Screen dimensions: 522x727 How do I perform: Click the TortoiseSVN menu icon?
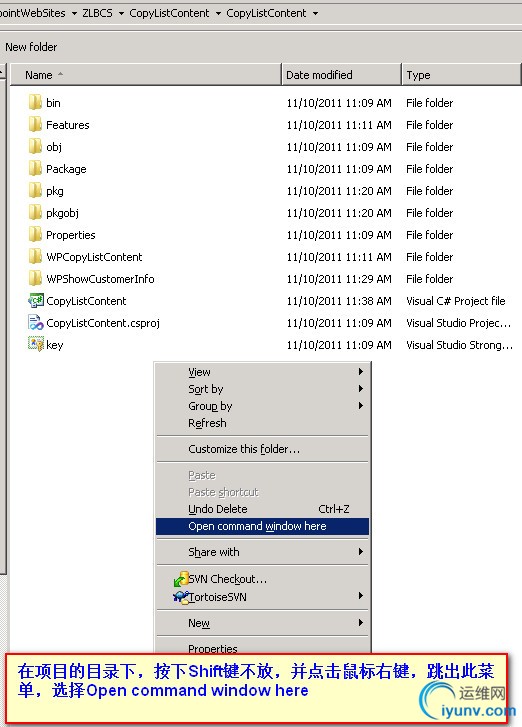(180, 597)
